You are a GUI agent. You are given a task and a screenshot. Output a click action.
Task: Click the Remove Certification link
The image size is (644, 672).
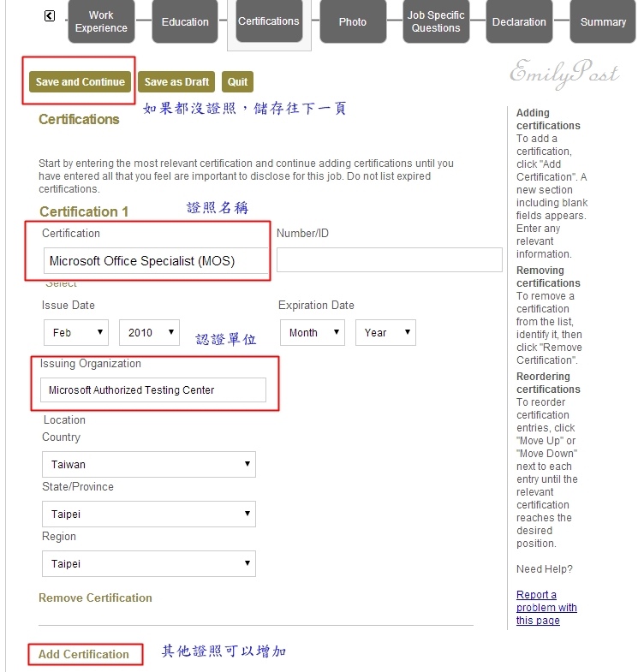[x=95, y=598]
